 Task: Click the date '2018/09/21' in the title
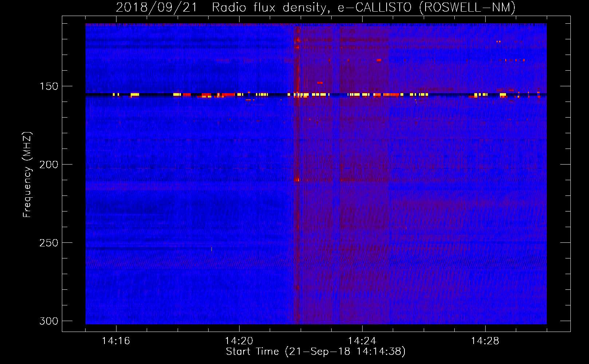[x=156, y=7]
